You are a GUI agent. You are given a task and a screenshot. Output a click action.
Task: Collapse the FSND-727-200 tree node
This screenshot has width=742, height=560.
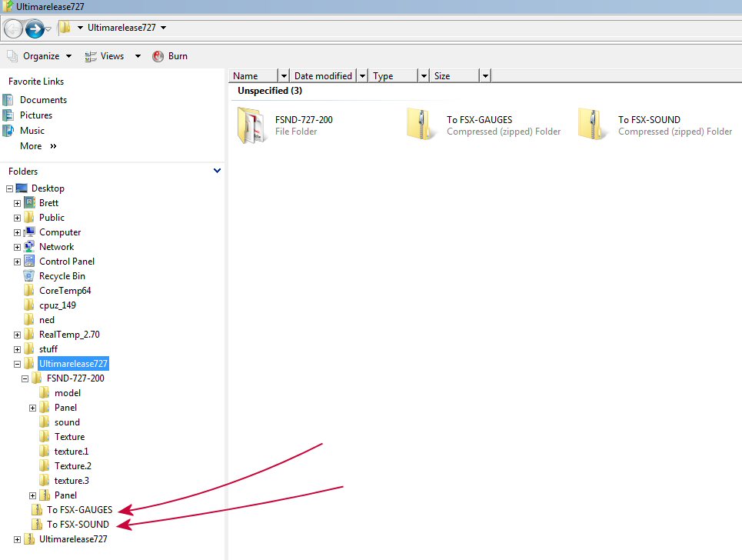[25, 378]
